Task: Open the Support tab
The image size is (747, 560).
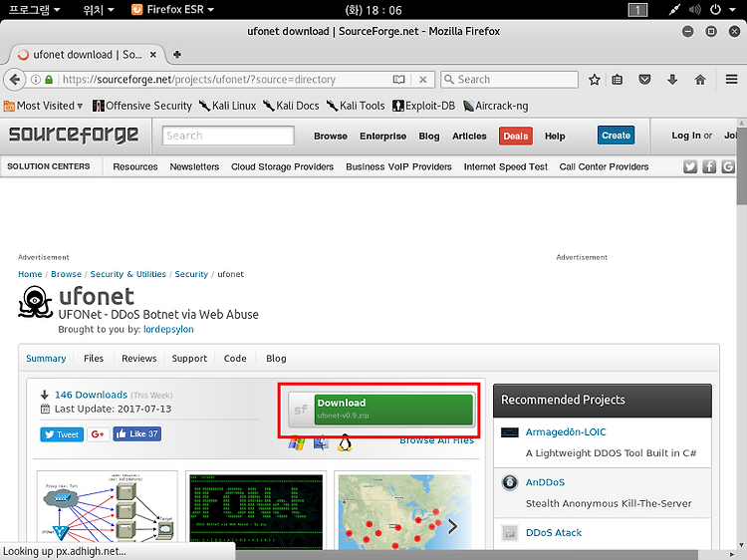Action: tap(189, 359)
